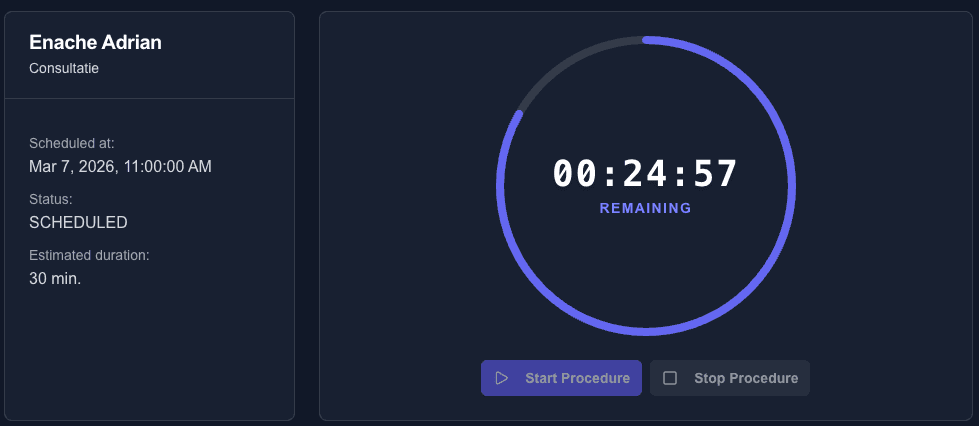
Task: Click the divider line below Consultatie
Action: click(150, 99)
